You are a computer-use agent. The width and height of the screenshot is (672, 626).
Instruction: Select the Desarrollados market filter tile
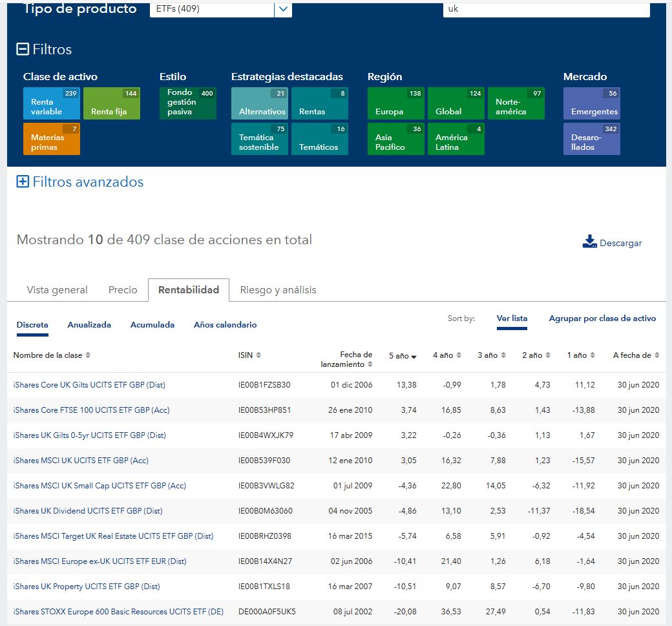(x=592, y=139)
